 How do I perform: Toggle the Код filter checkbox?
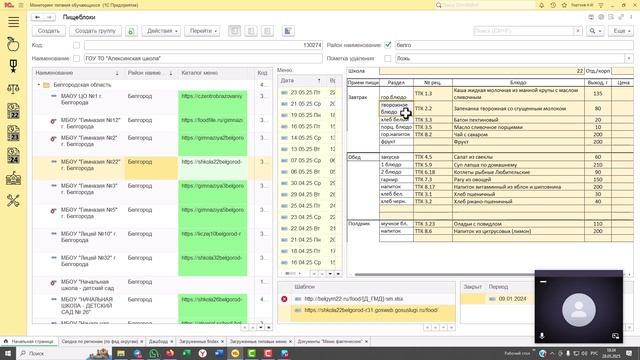[76, 45]
